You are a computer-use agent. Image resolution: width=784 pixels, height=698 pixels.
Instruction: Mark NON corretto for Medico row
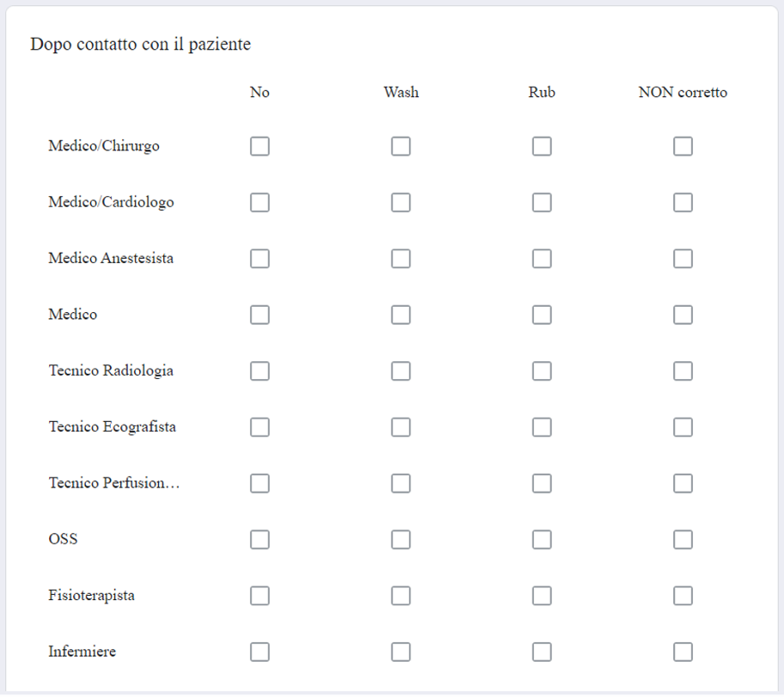[683, 315]
